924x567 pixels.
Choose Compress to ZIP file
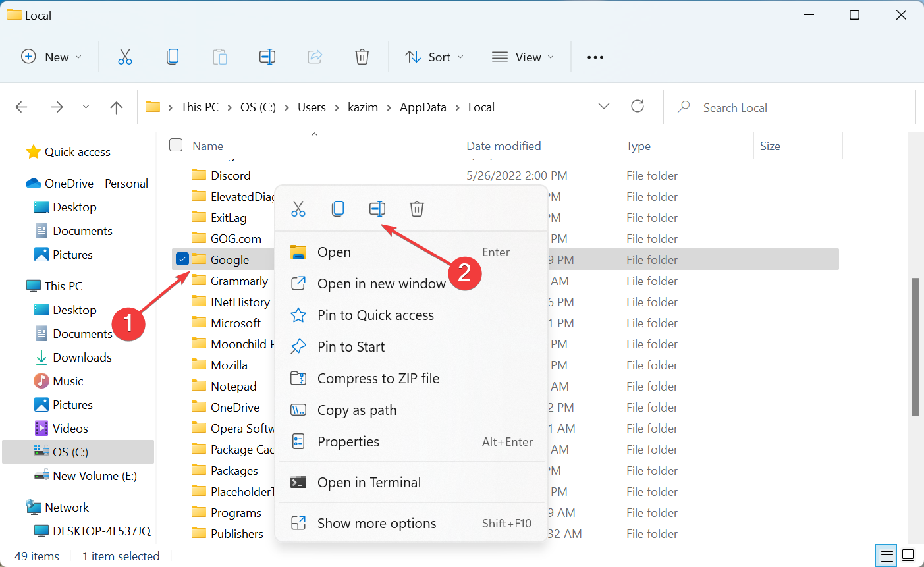[x=412, y=379]
